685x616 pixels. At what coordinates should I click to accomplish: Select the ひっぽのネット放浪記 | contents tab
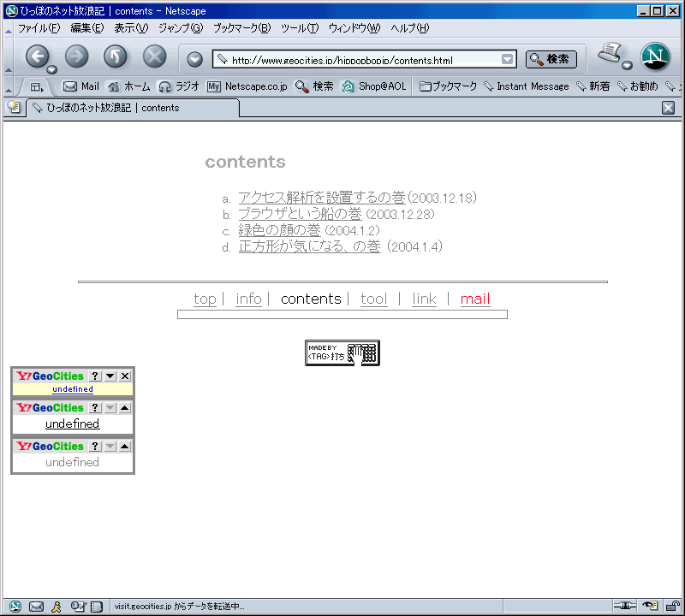click(133, 108)
